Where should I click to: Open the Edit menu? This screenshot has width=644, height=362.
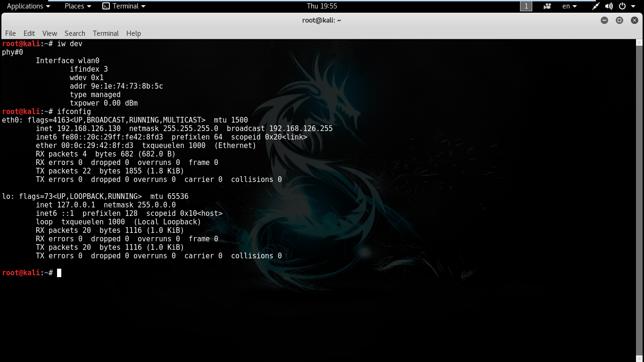click(29, 33)
